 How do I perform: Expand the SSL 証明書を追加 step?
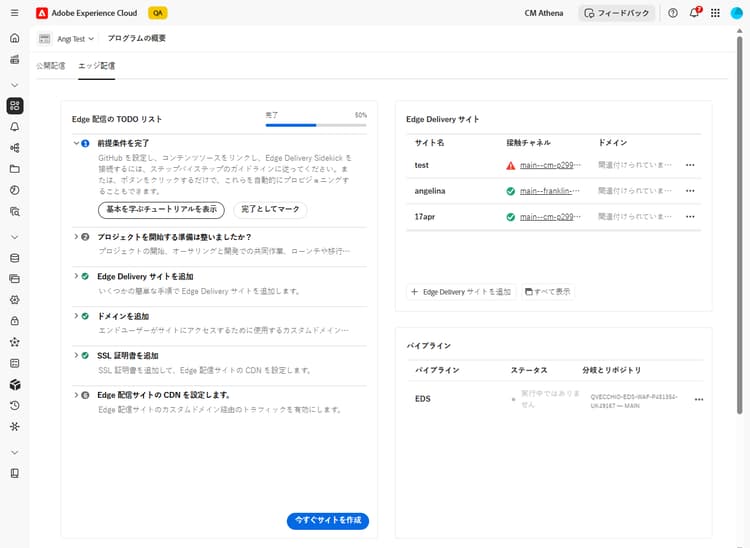tap(76, 355)
